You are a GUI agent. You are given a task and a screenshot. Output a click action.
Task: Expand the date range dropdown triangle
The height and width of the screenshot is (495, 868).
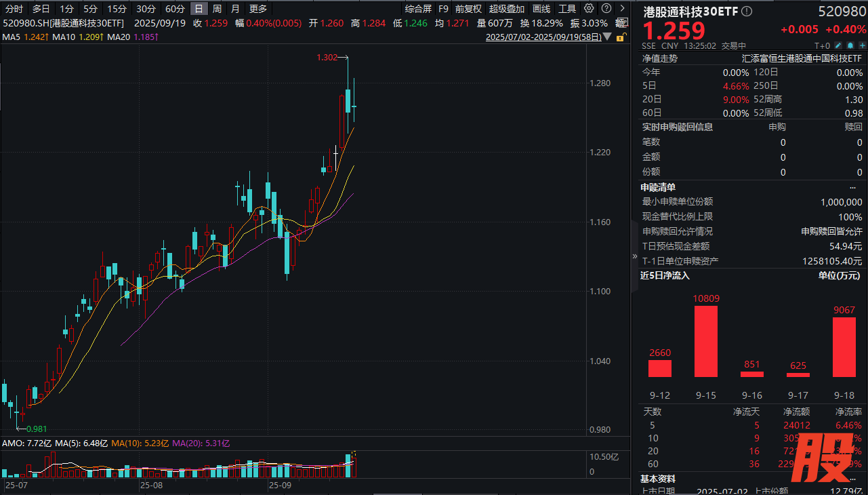coord(608,38)
